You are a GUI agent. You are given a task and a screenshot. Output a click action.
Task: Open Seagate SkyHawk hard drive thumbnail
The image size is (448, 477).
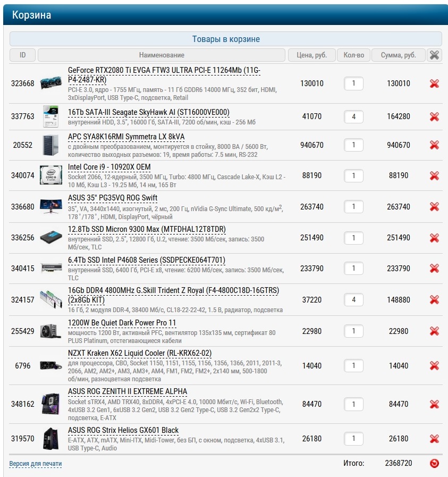pyautogui.click(x=51, y=116)
